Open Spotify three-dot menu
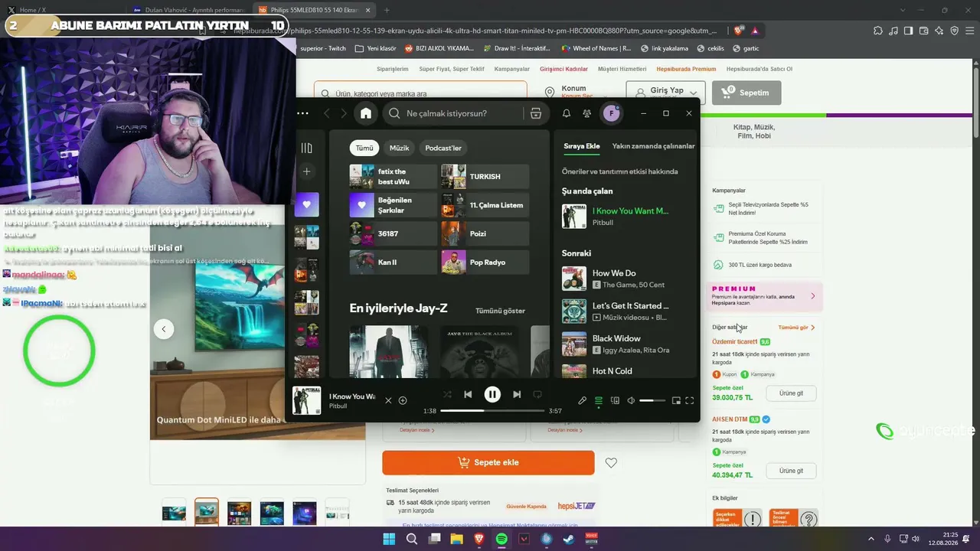 (303, 113)
